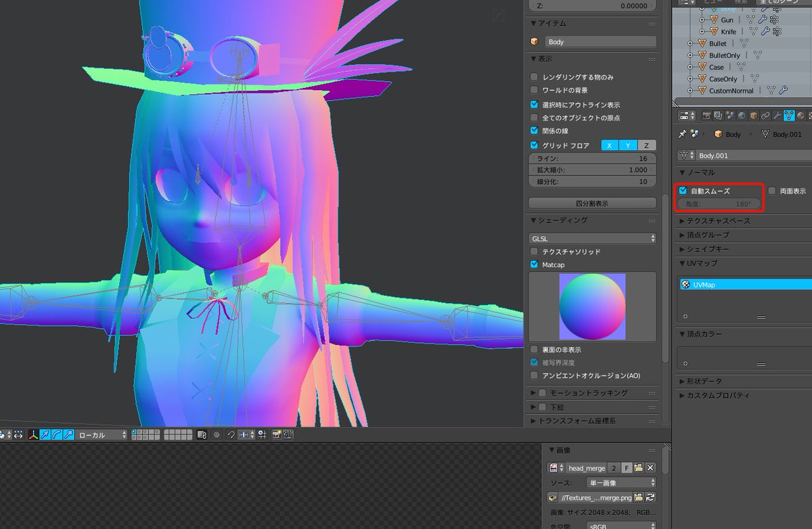Unlink head_merge image with X icon
Image resolution: width=812 pixels, height=529 pixels.
(650, 467)
